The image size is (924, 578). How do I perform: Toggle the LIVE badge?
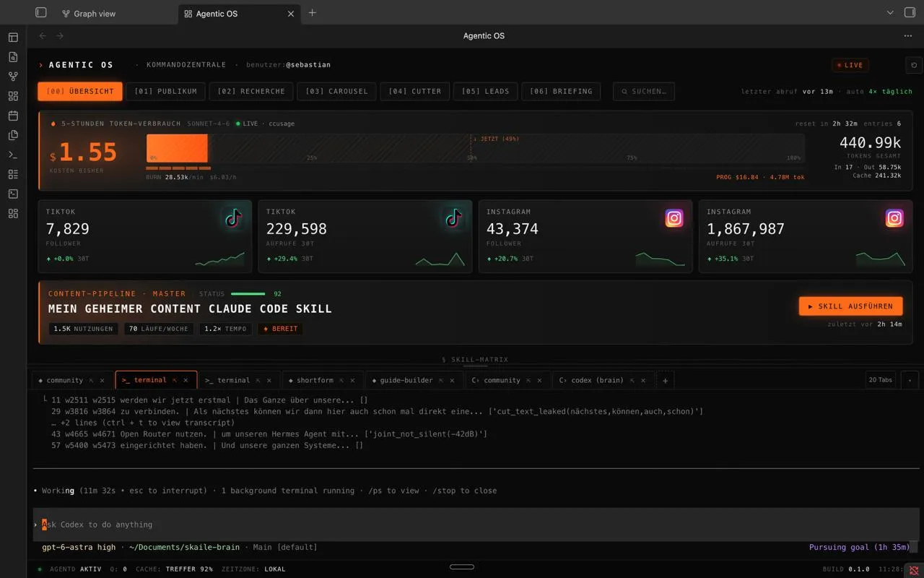(850, 65)
